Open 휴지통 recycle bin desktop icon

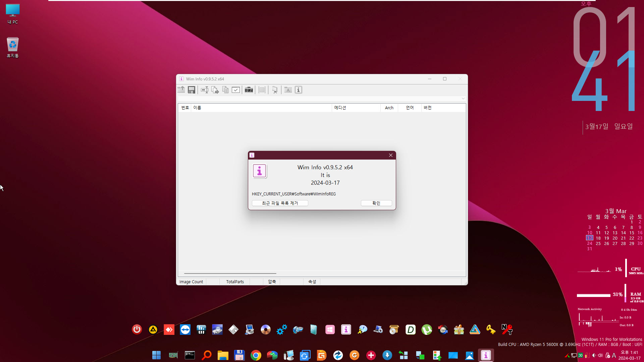(x=13, y=48)
